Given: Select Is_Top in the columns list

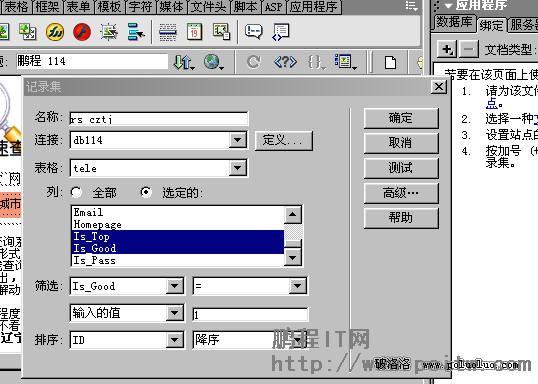Looking at the screenshot, I should pos(177,236).
